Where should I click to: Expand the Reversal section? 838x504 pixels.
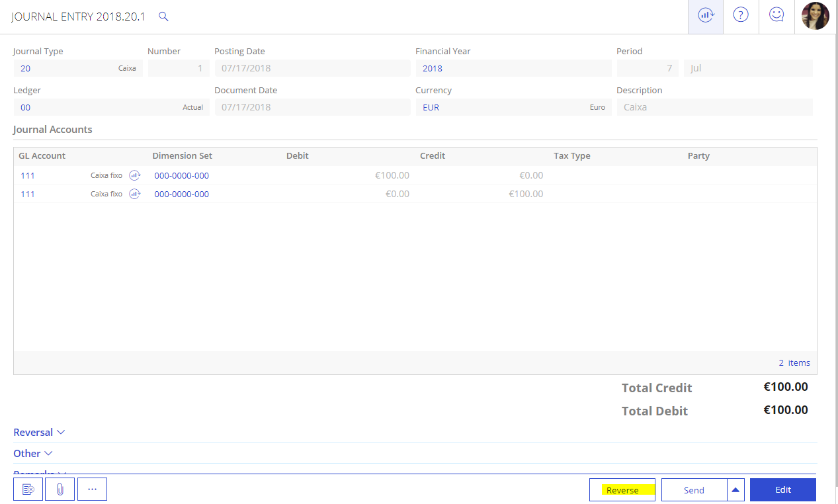40,432
